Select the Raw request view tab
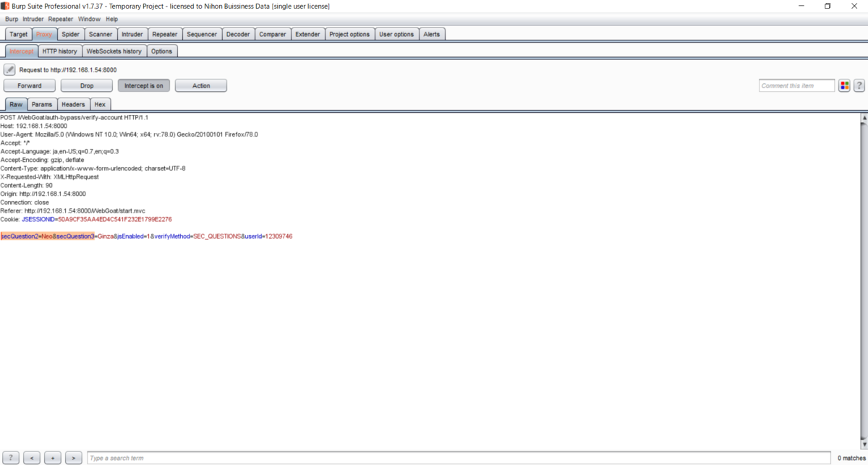The image size is (868, 465). 16,104
